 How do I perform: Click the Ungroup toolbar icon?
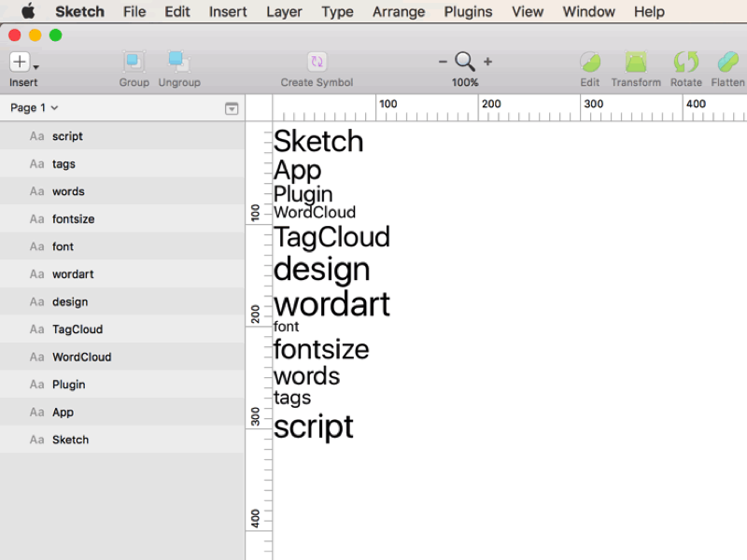[x=179, y=62]
